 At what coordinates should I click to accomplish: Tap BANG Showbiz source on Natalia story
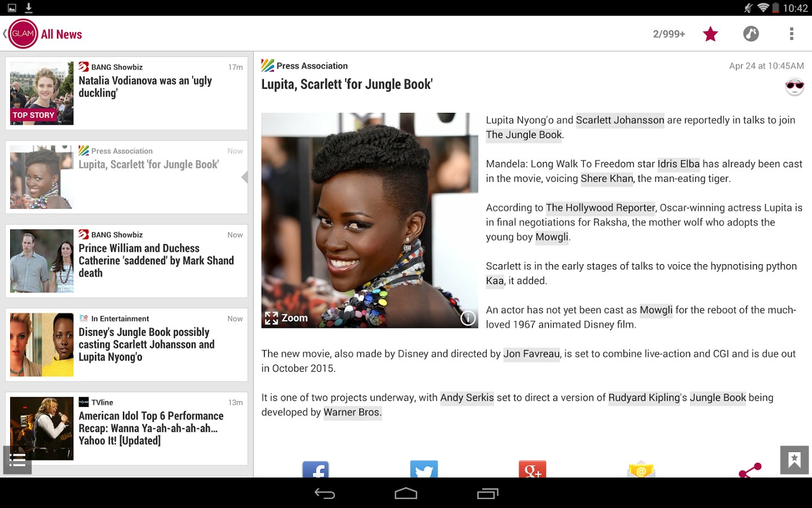pos(111,67)
